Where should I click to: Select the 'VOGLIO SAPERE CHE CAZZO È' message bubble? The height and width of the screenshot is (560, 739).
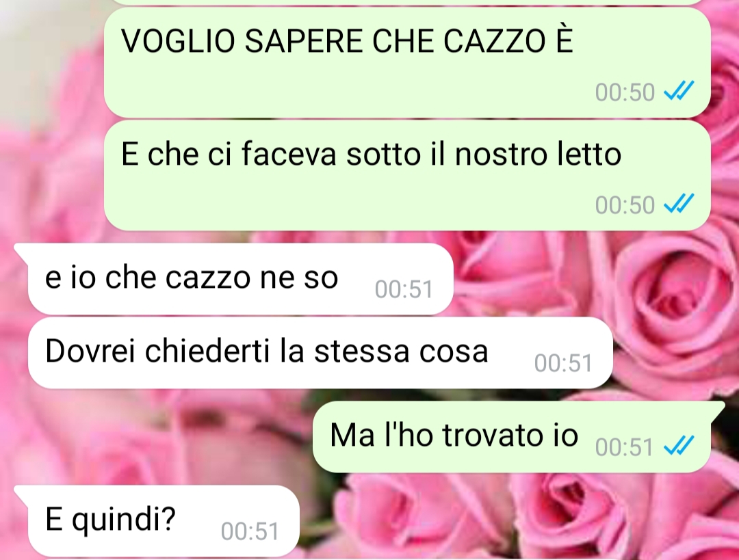point(407,62)
